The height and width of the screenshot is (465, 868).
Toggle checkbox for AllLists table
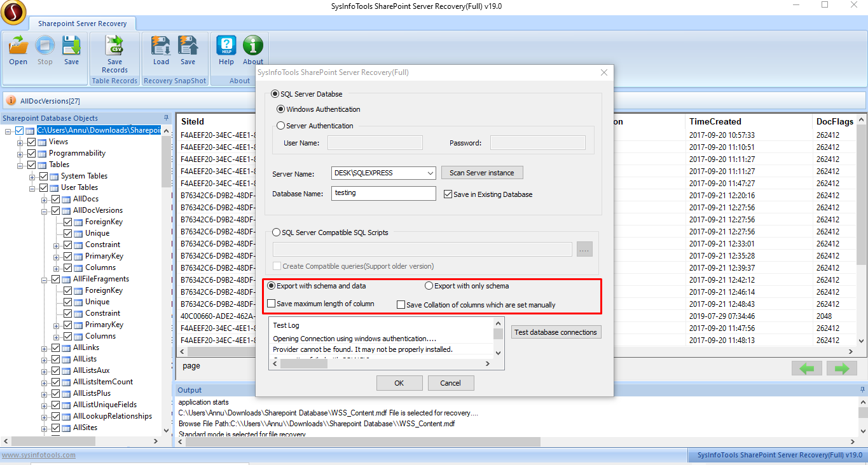coord(56,360)
